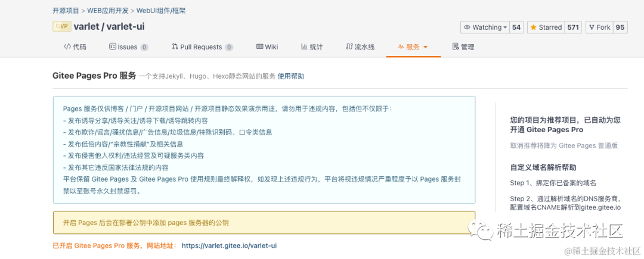
Task: Click the Issues count badge 0
Action: click(x=144, y=47)
